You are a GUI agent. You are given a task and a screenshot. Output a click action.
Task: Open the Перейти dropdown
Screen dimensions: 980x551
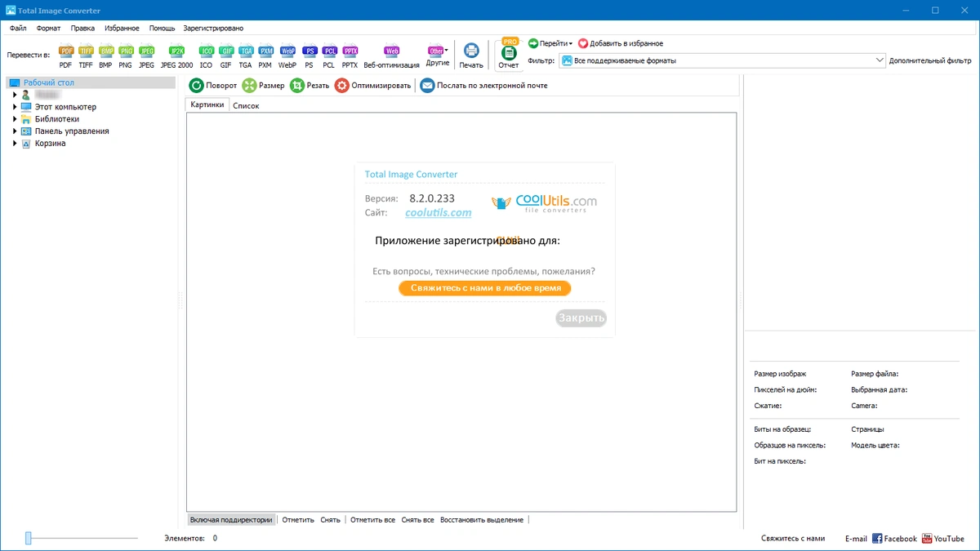point(550,43)
